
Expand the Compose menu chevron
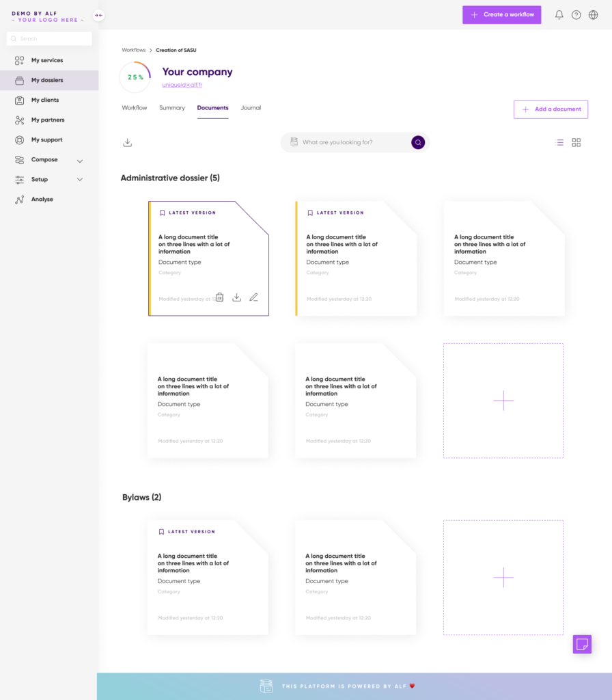(80, 161)
